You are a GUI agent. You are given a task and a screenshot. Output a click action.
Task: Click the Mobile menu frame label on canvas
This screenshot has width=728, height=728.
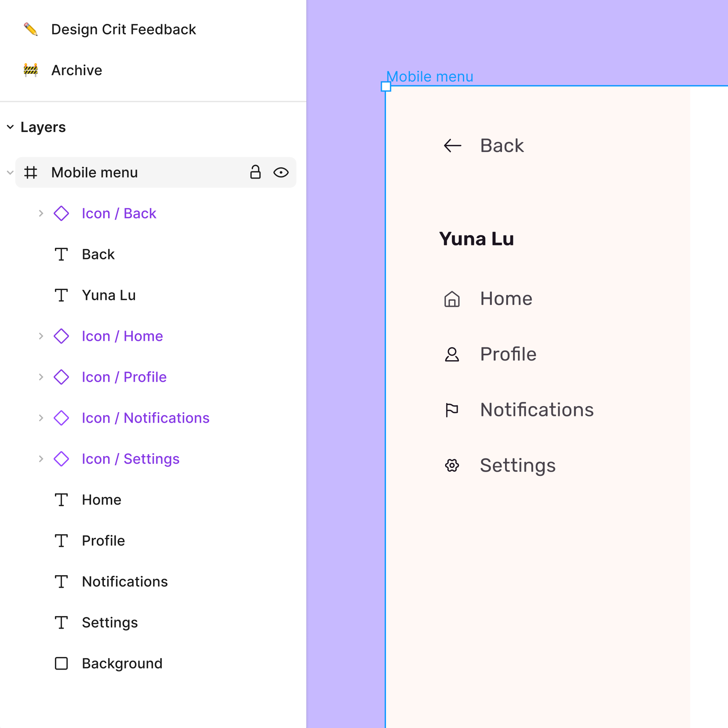click(430, 77)
